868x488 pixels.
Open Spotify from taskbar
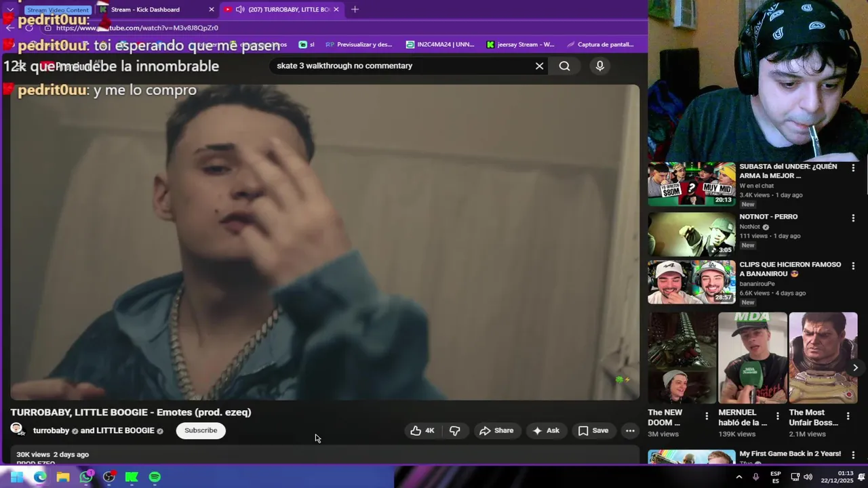tap(155, 477)
